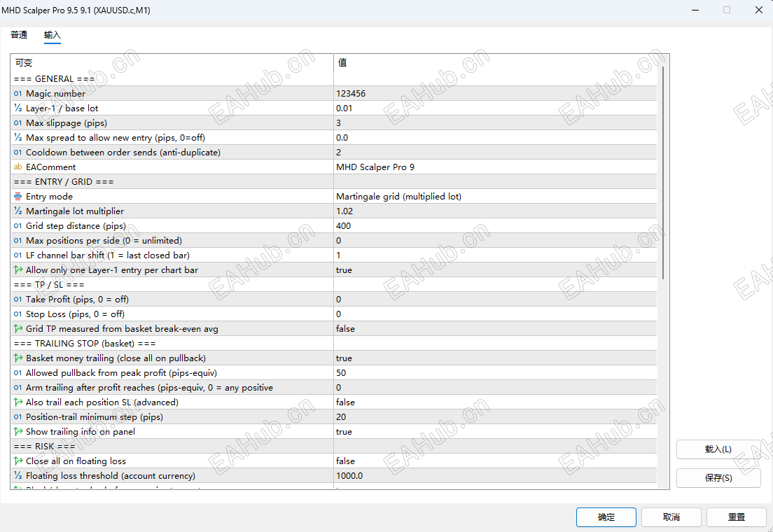Click the 'ab' string icon beside EAComment
The height and width of the screenshot is (532, 773).
pyautogui.click(x=18, y=167)
